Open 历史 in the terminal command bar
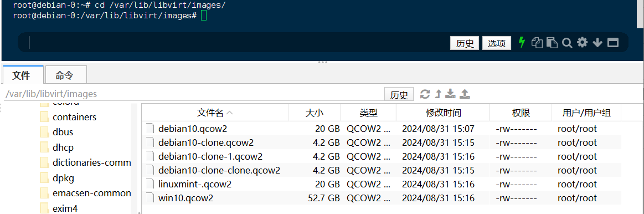Image resolution: width=644 pixels, height=214 pixels. click(x=465, y=43)
